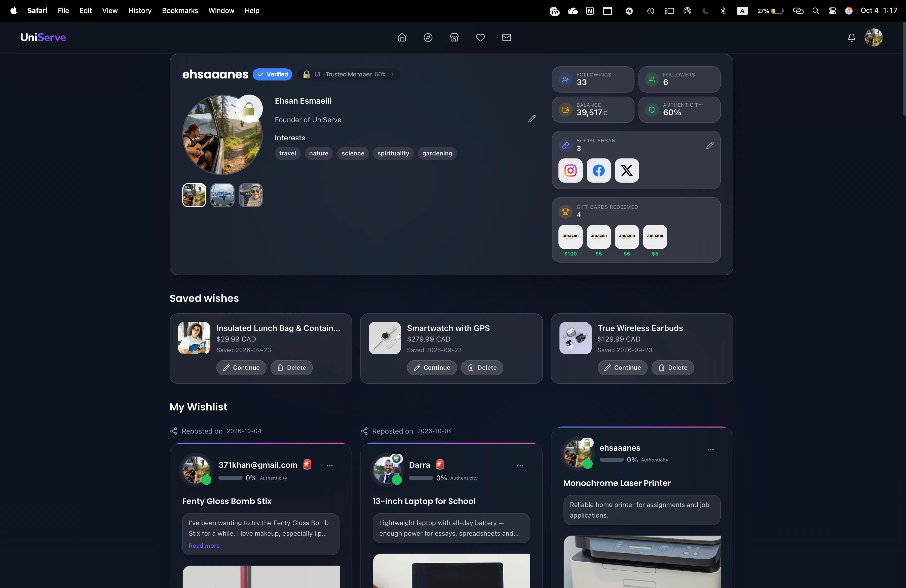Select the second profile photo thumbnail
Screen dimensions: 906x588
click(222, 195)
